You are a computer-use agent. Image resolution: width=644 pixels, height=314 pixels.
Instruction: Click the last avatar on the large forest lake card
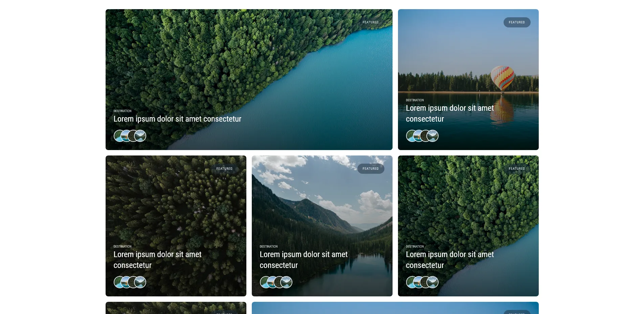point(140,136)
